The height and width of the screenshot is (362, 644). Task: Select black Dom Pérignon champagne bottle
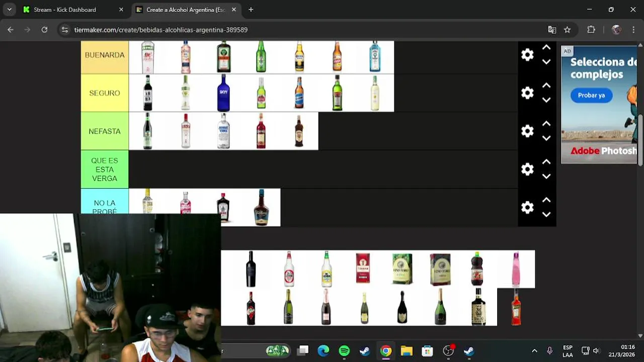[x=402, y=307]
